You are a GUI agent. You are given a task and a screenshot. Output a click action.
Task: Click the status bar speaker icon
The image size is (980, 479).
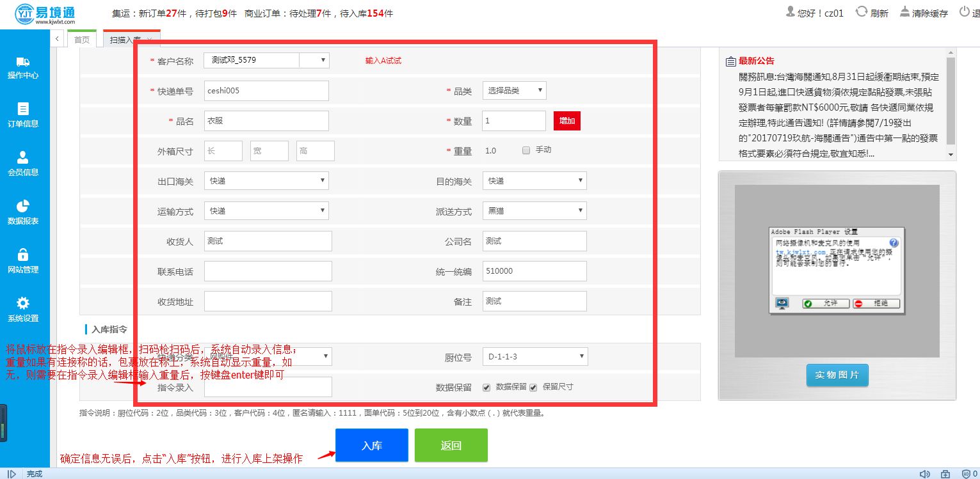[x=924, y=474]
